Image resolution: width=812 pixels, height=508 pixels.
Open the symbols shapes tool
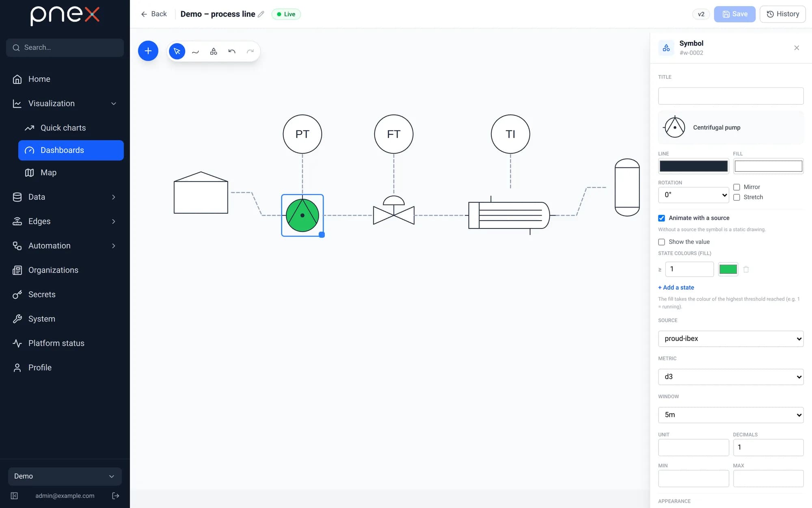pos(214,51)
